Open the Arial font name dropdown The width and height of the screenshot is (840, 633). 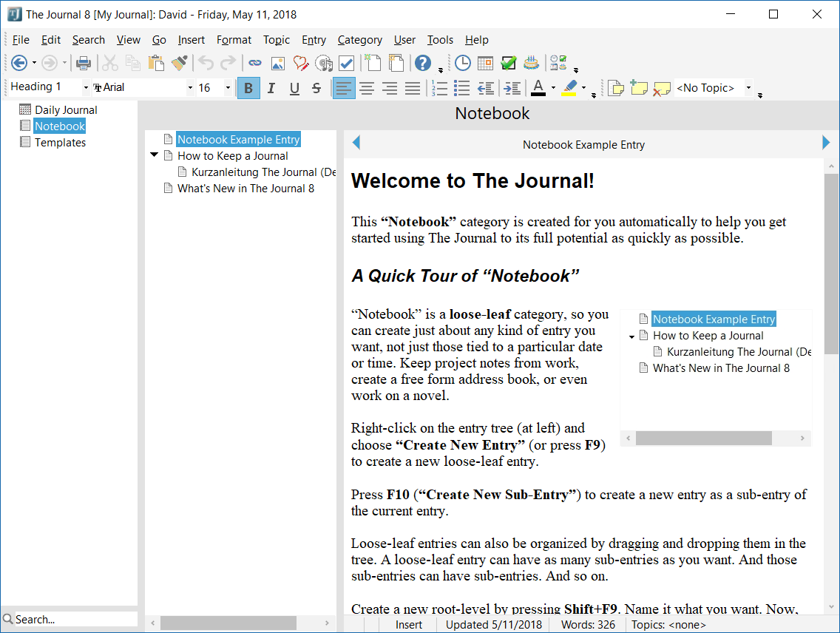(189, 87)
